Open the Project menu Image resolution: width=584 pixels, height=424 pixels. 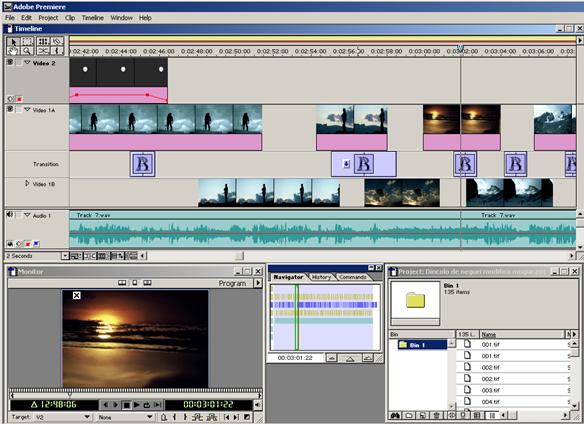point(48,18)
